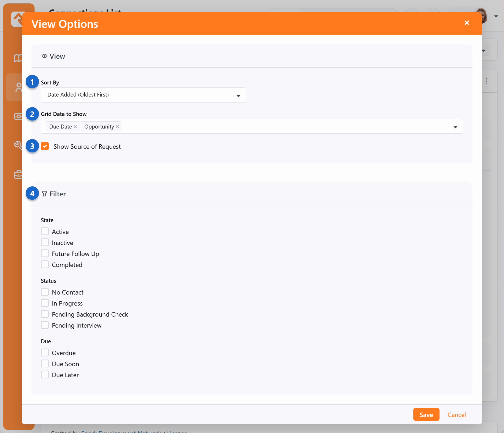504x433 pixels.
Task: Click the briefcase icon in sidebar
Action: pos(18,174)
